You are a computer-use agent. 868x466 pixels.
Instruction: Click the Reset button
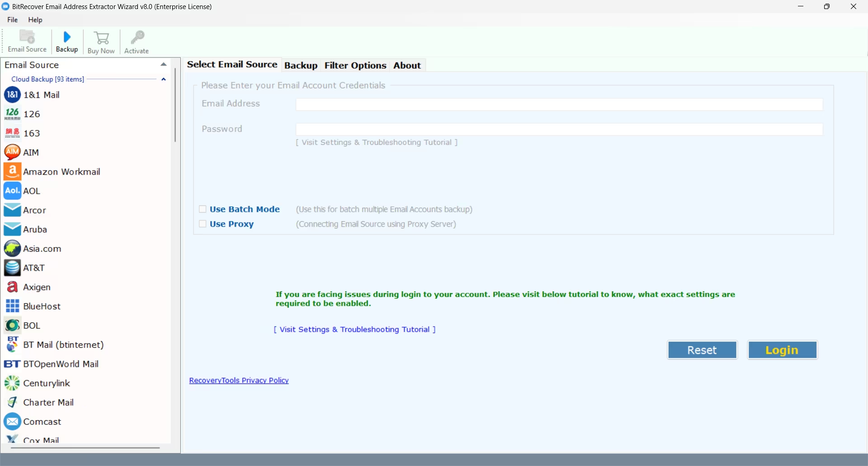coord(702,350)
